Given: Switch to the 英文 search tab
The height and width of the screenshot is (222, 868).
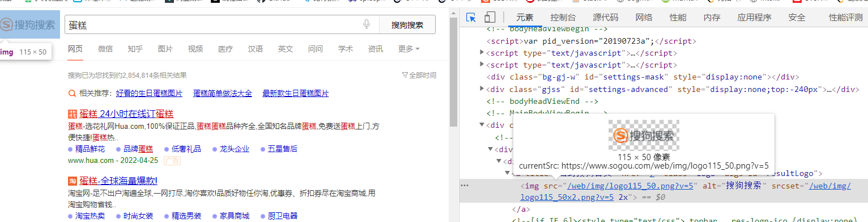Looking at the screenshot, I should 286,49.
